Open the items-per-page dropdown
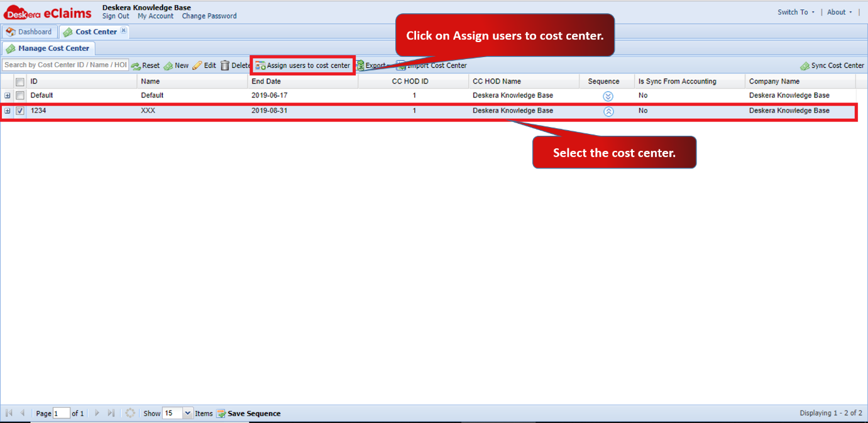868x423 pixels. pos(187,414)
